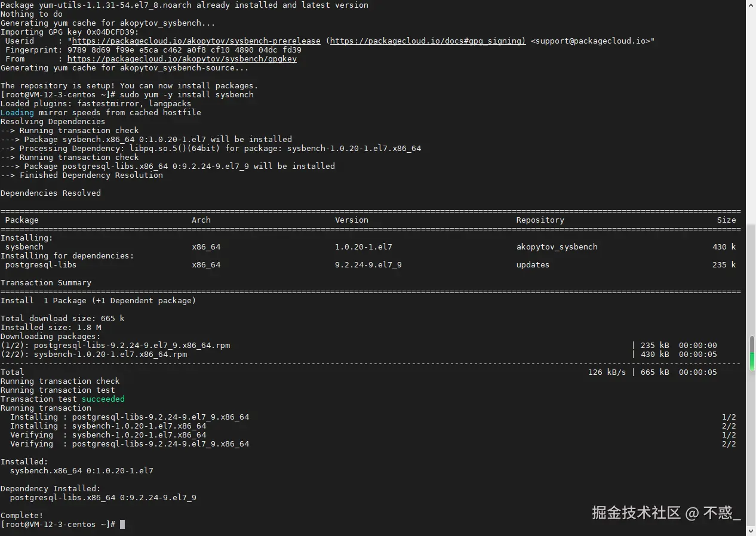Click 'The repository is setup!' message
This screenshot has width=756, height=536.
pyautogui.click(x=130, y=86)
